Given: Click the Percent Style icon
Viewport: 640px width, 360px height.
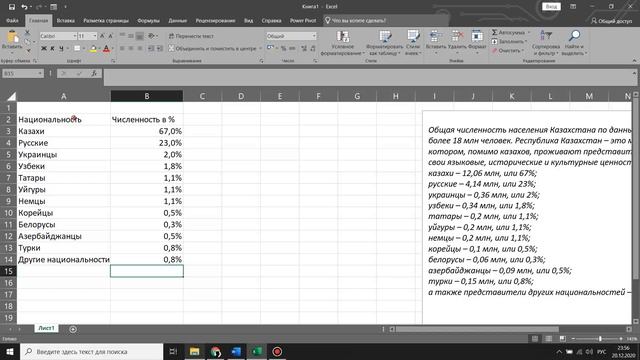Looking at the screenshot, I should click(283, 49).
